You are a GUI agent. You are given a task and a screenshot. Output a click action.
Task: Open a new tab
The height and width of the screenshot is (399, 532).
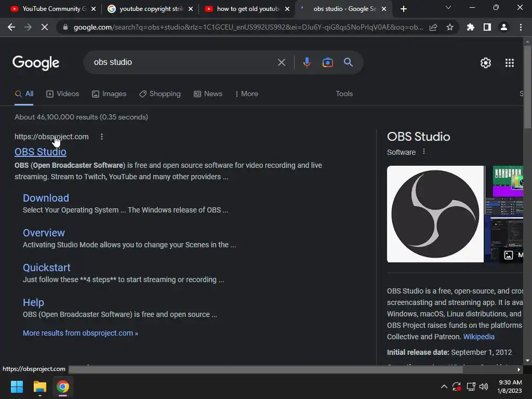(x=403, y=9)
